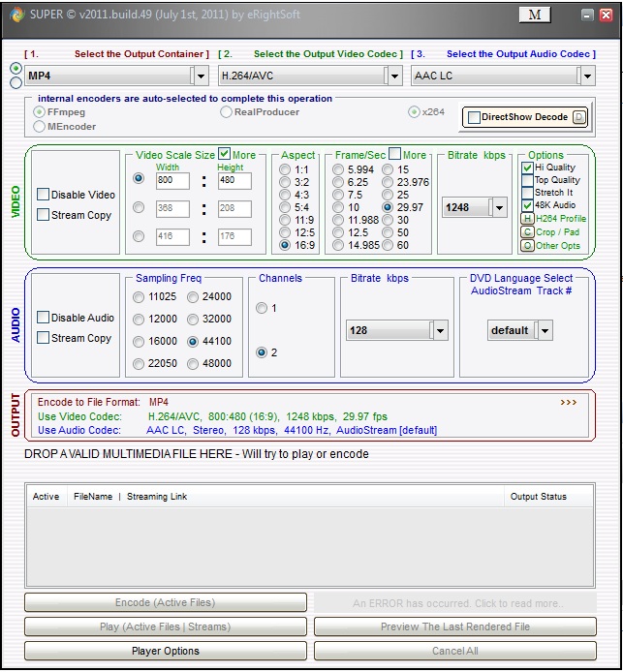Set frame rate to 14.985
The width and height of the screenshot is (623, 672).
point(338,245)
